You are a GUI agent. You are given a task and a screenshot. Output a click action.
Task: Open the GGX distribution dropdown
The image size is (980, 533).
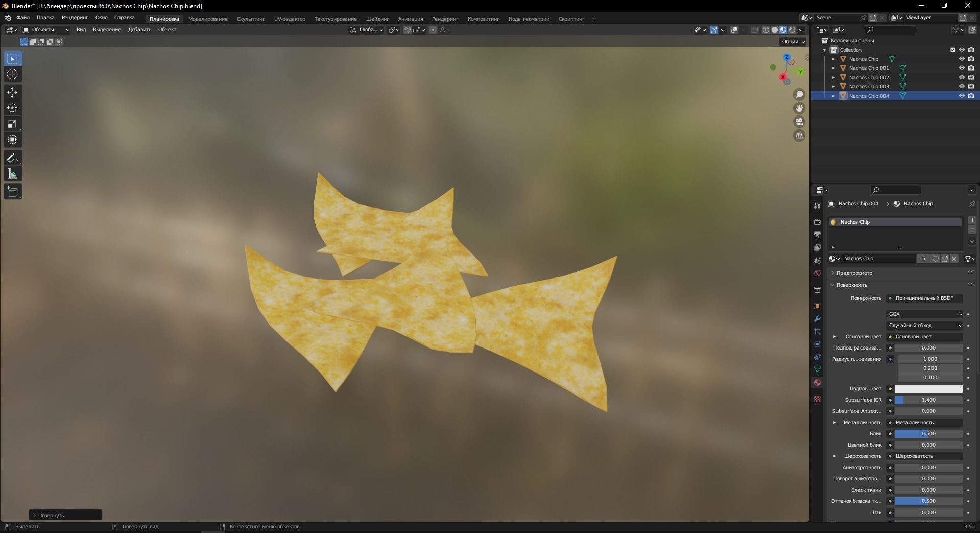click(925, 314)
